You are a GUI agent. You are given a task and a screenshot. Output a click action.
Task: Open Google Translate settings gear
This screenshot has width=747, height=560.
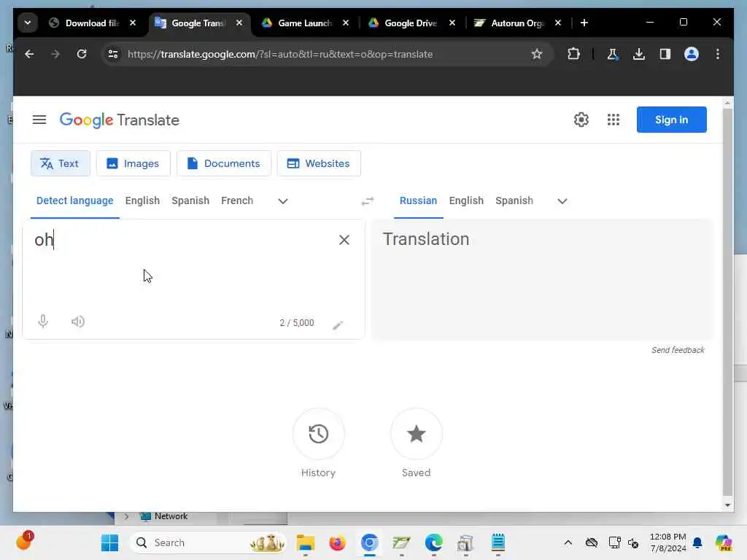[x=581, y=120]
